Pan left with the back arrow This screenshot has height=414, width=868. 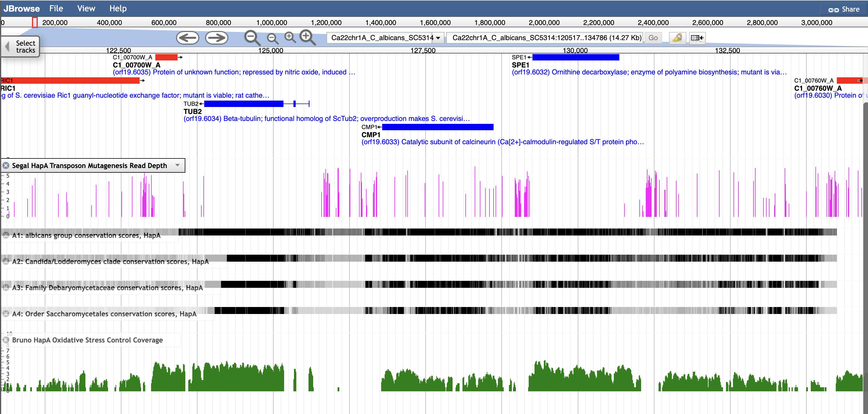(x=187, y=38)
